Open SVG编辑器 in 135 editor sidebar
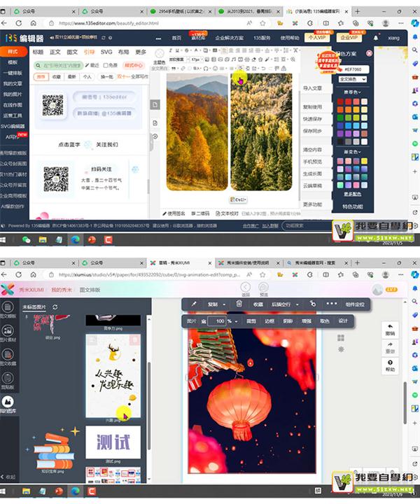Viewport: 420px width, 504px height. (x=13, y=126)
